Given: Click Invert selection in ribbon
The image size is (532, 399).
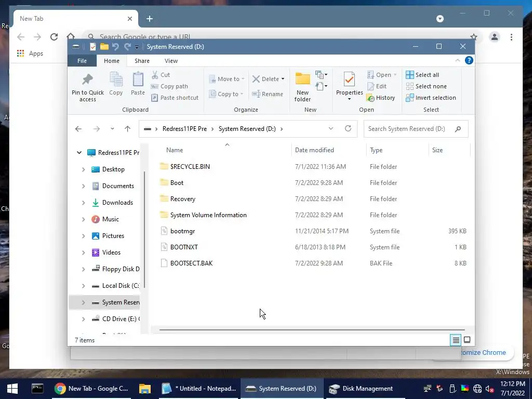Looking at the screenshot, I should point(431,98).
